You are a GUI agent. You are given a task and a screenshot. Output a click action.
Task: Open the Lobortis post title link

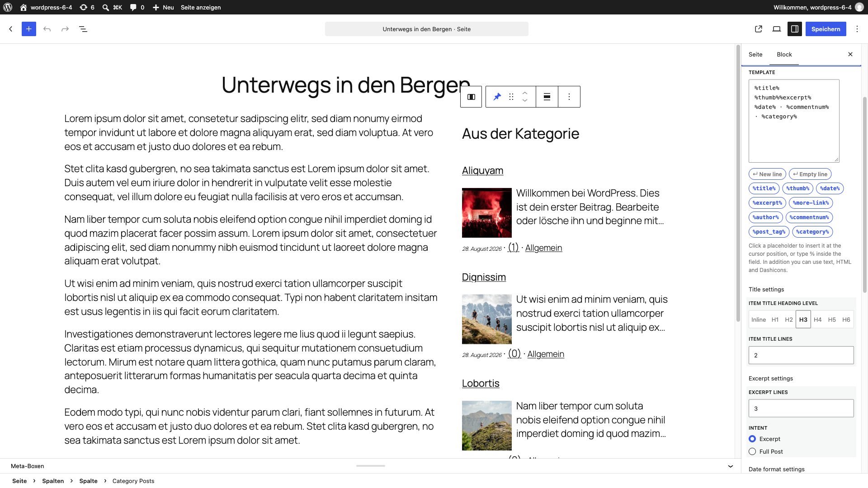tap(481, 383)
